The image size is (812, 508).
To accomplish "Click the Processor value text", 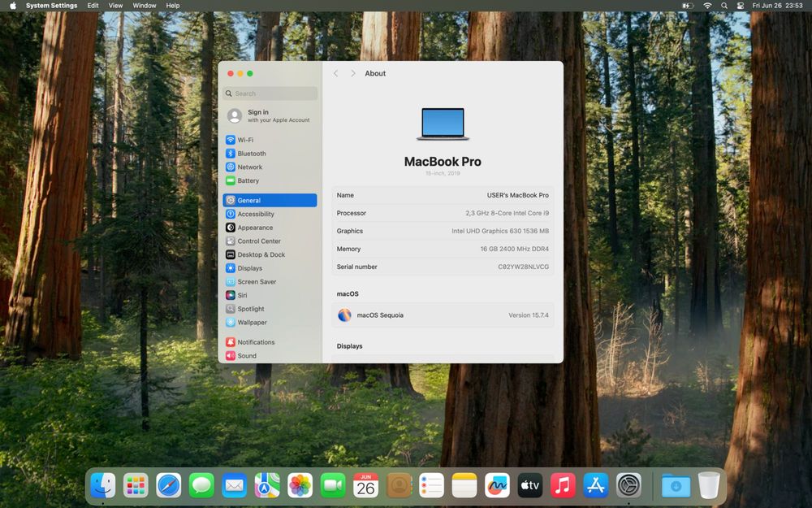I will click(x=507, y=213).
